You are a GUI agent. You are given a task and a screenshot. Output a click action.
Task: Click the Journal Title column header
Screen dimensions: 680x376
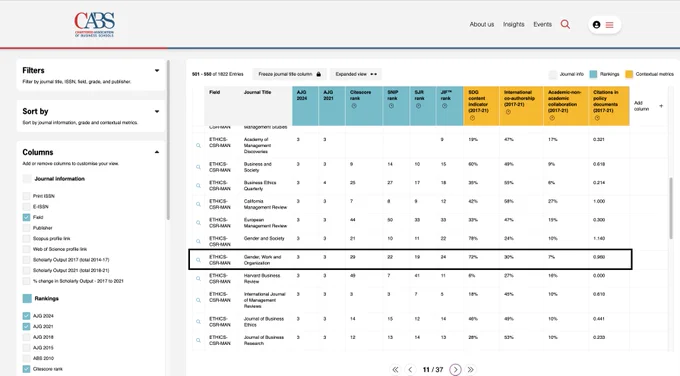[257, 92]
